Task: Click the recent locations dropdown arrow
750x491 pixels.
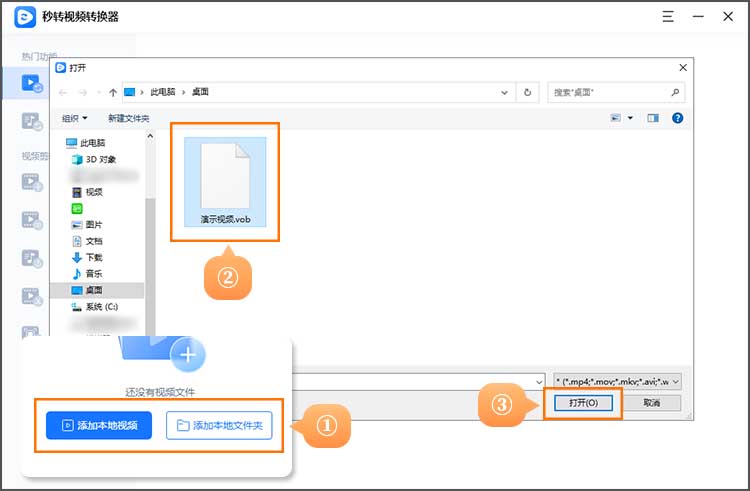Action: (x=99, y=92)
